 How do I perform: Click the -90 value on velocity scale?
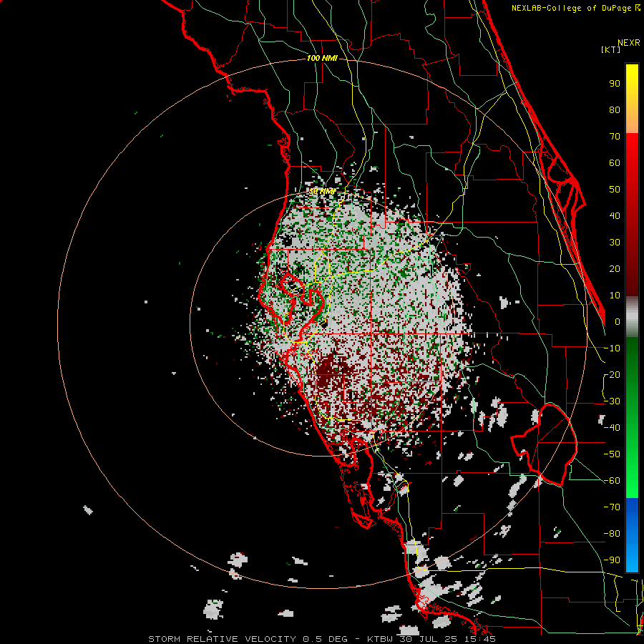pyautogui.click(x=612, y=560)
